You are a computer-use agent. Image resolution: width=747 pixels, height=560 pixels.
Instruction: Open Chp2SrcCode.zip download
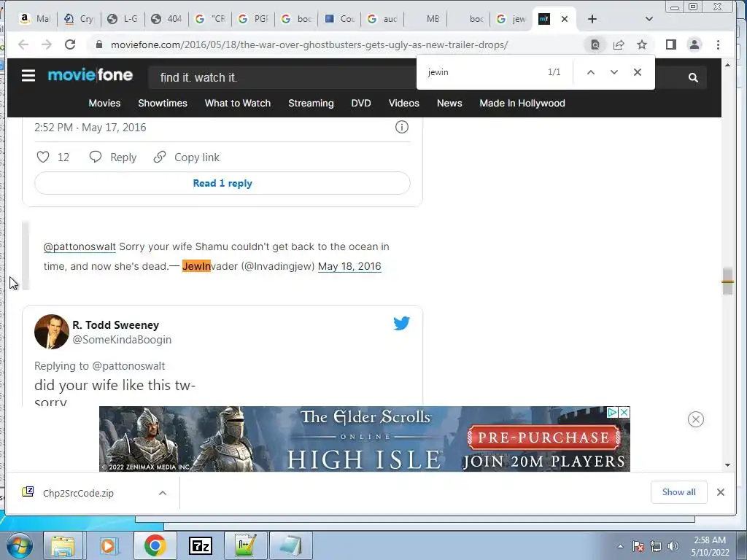coord(78,493)
